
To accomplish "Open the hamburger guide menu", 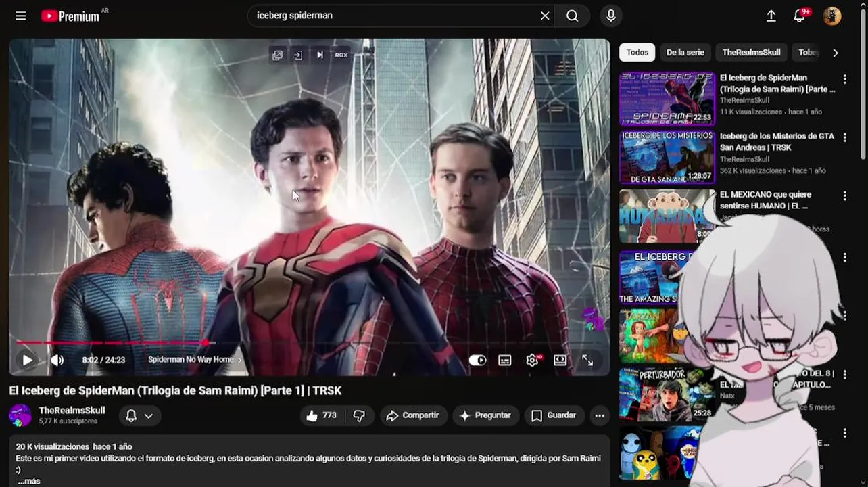I will click(x=21, y=16).
